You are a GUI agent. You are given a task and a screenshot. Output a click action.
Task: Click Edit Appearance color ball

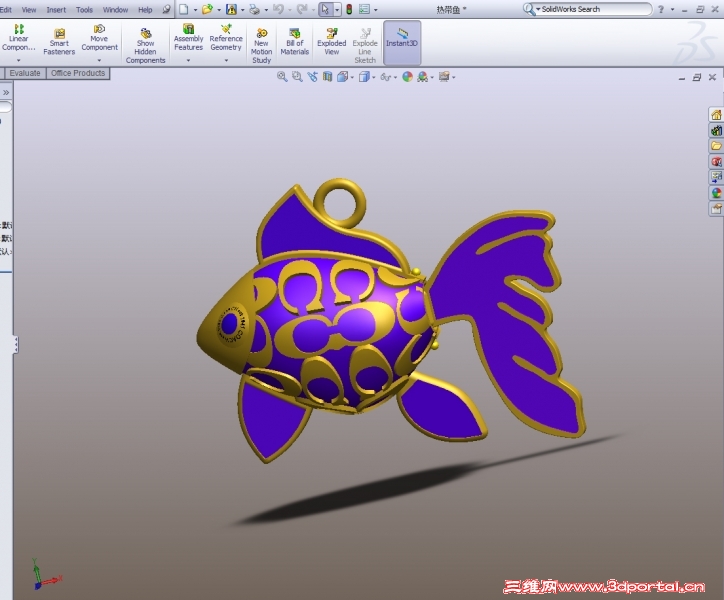[407, 77]
